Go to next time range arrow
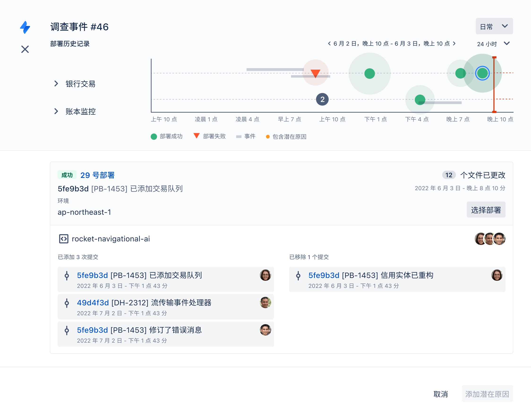 [x=454, y=43]
